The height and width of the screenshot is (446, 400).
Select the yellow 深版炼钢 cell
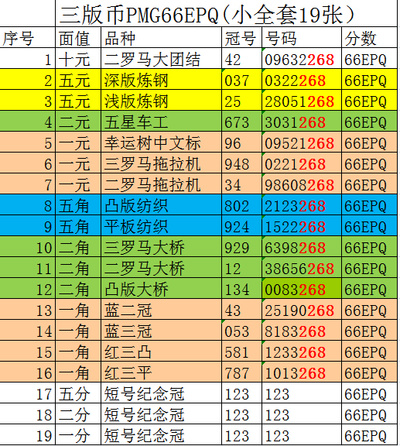pyautogui.click(x=161, y=80)
